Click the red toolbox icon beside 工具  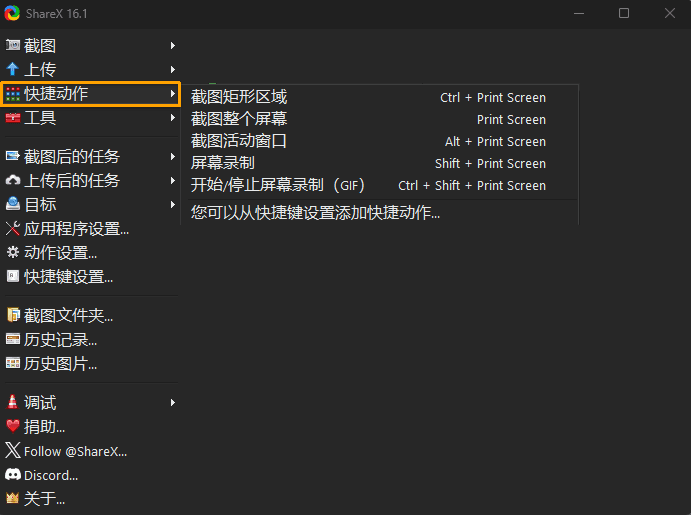[13, 118]
